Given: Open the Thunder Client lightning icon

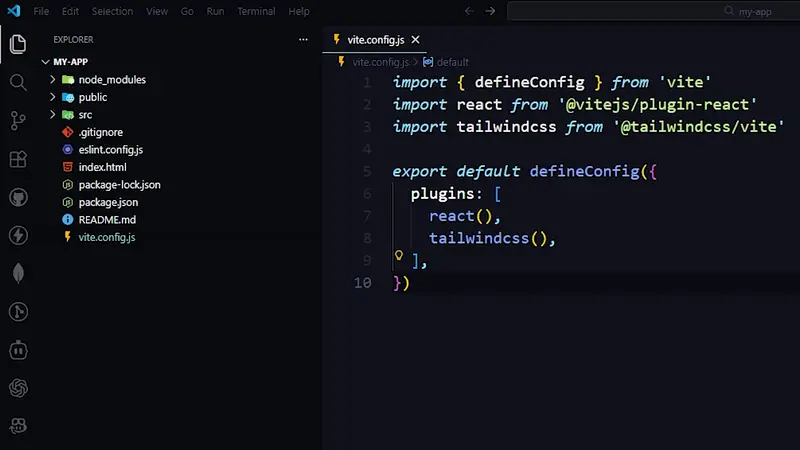Looking at the screenshot, I should pos(17,235).
